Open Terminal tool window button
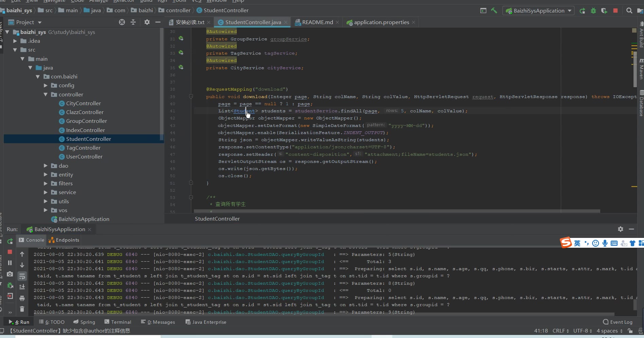 tap(118, 322)
